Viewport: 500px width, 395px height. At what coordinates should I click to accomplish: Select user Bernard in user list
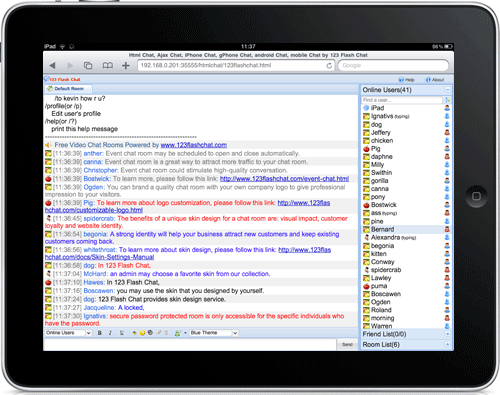pyautogui.click(x=382, y=229)
